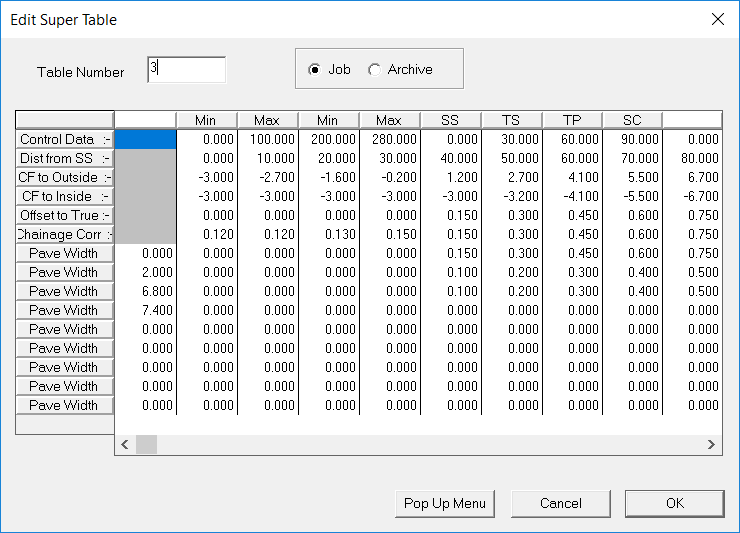Select the Control Data row header

tap(65, 140)
